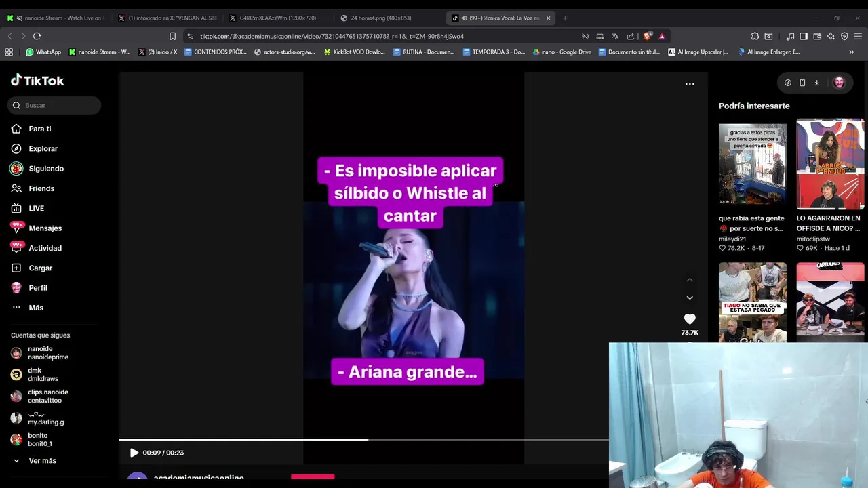Show more bookmarks chevron
Image resolution: width=868 pixels, height=488 pixels.
(852, 52)
